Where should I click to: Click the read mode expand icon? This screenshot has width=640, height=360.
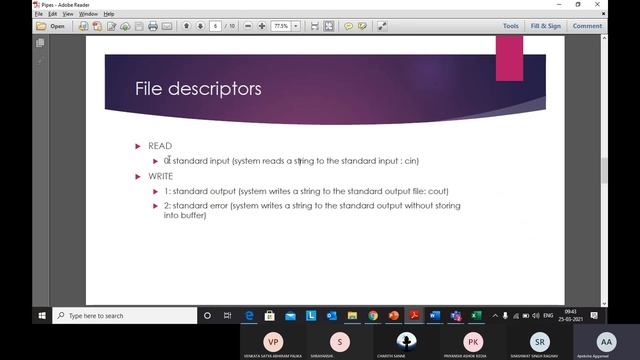point(382,26)
